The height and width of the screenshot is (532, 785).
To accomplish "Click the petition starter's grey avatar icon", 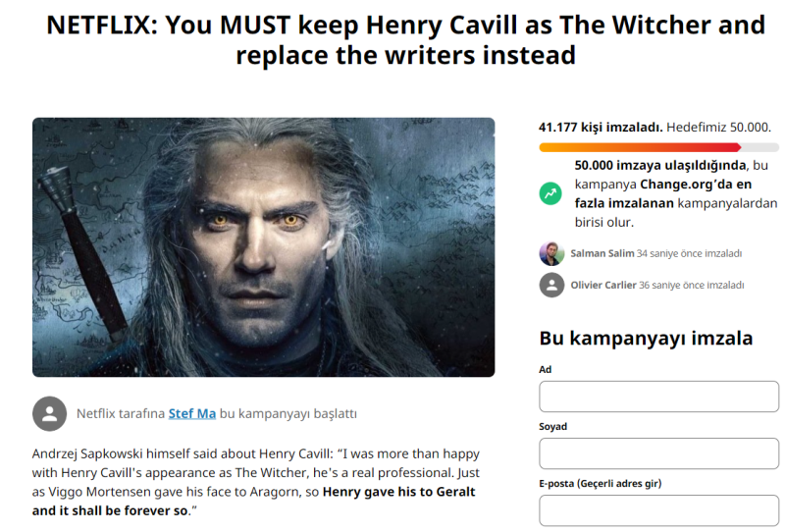I will click(49, 414).
